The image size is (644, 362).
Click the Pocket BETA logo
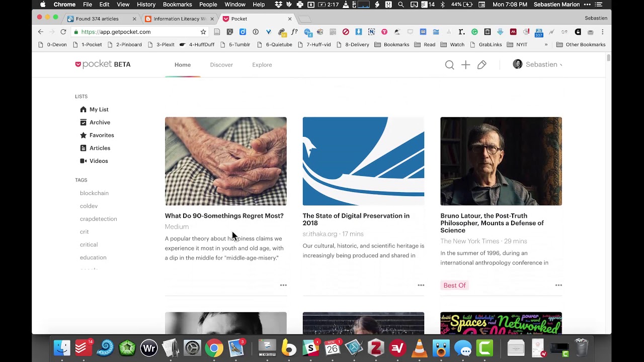pyautogui.click(x=103, y=64)
